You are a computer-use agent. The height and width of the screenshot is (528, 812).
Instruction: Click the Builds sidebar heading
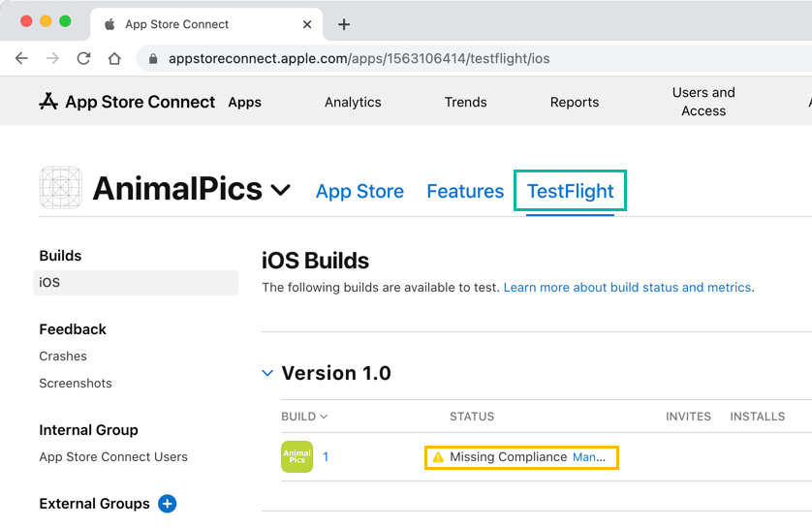pyautogui.click(x=60, y=256)
